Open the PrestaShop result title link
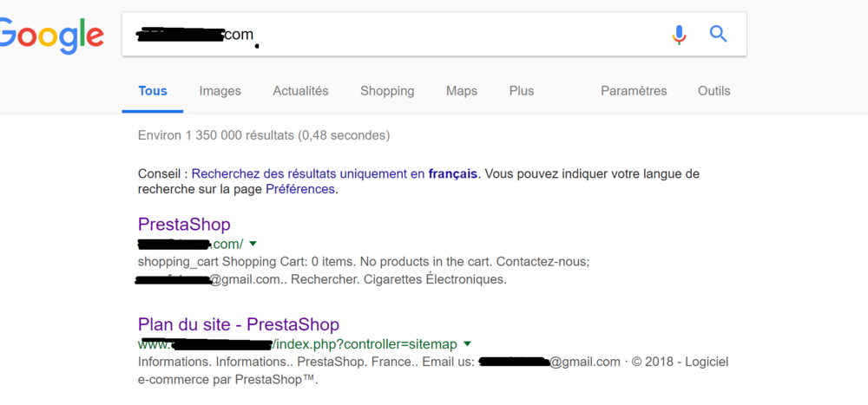868x405 pixels. (x=184, y=225)
